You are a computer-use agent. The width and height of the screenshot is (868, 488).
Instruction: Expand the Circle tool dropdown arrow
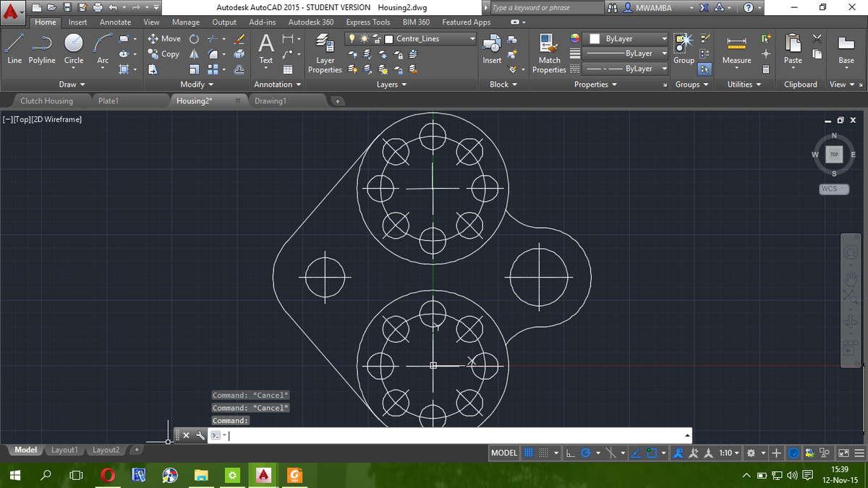[x=73, y=69]
